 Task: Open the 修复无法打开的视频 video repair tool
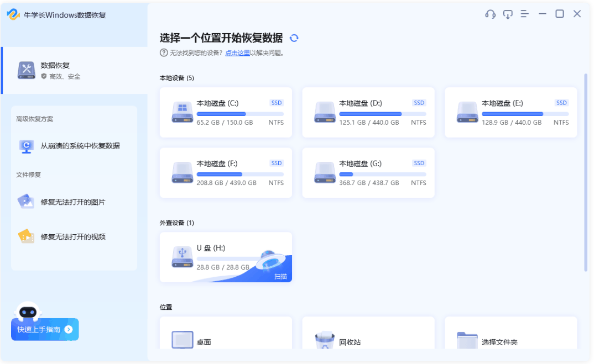click(74, 236)
